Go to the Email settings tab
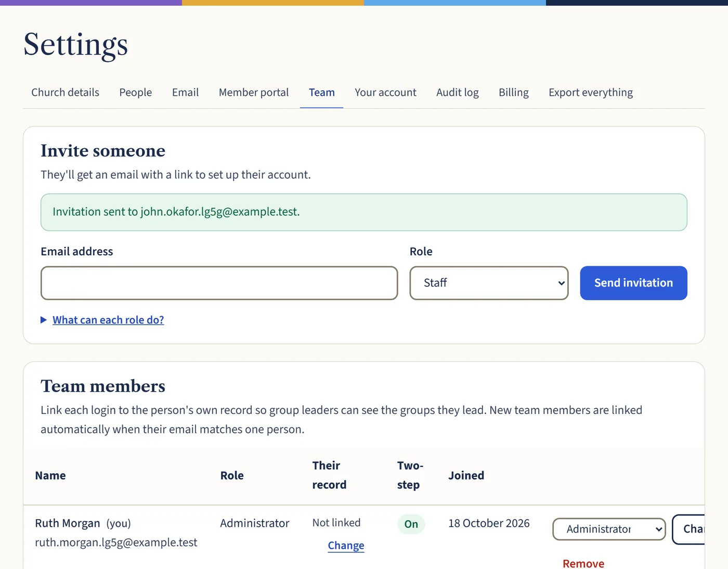 (x=185, y=93)
